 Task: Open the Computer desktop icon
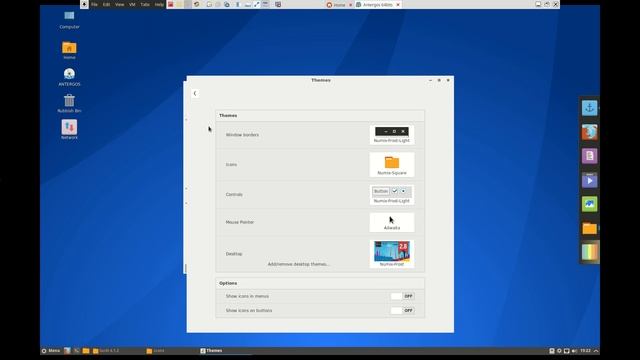tap(69, 19)
